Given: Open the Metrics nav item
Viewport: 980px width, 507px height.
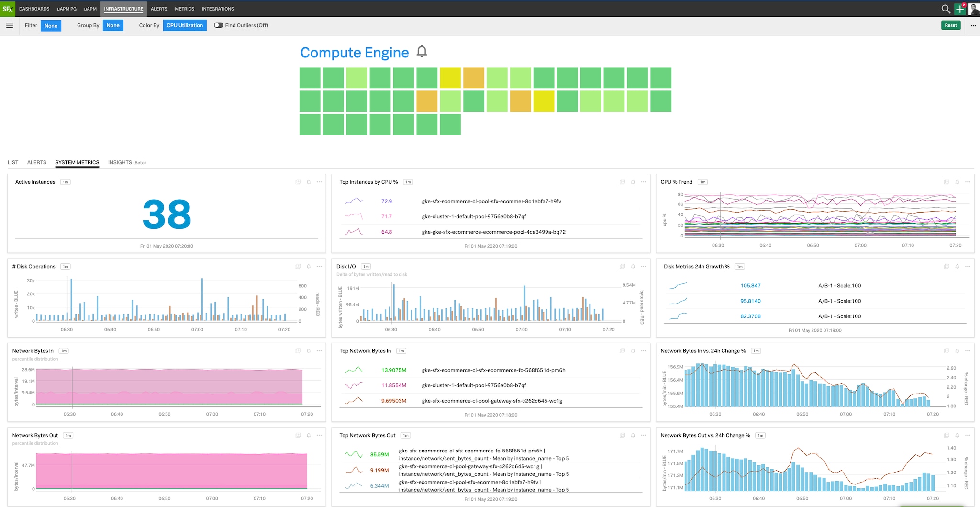Looking at the screenshot, I should [184, 9].
